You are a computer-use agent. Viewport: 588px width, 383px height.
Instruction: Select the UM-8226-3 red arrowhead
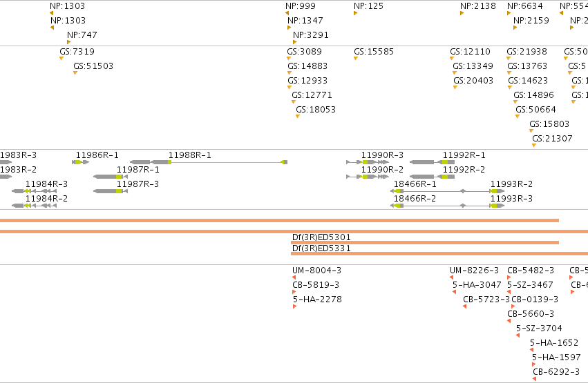point(451,277)
